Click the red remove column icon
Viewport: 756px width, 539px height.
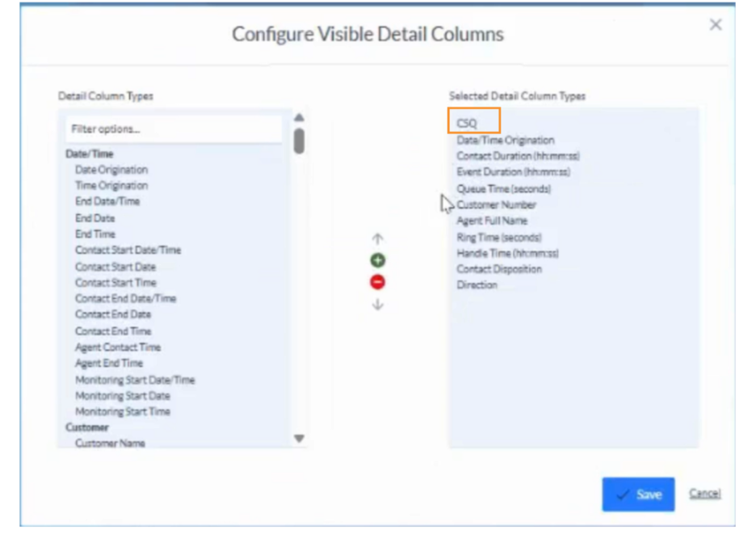377,282
